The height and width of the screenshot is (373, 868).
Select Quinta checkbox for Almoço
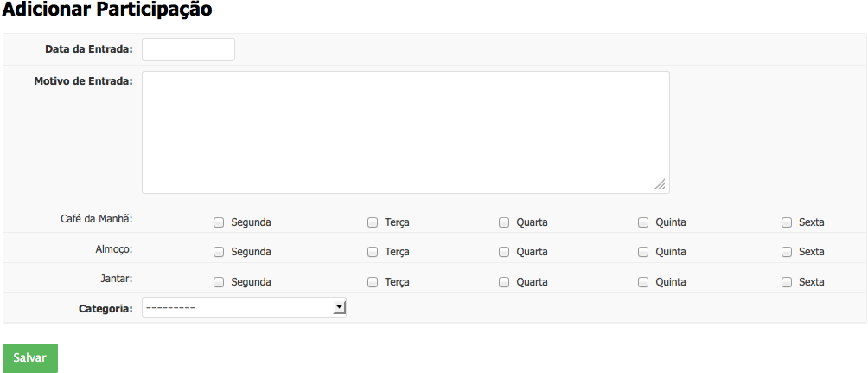(x=643, y=252)
